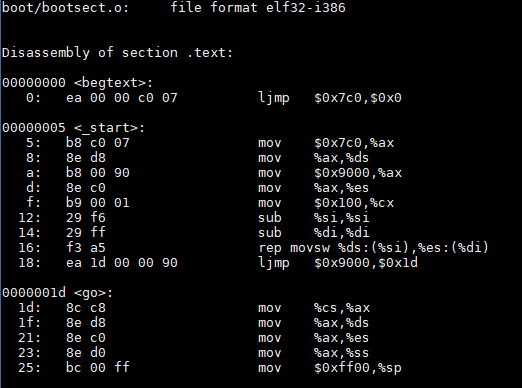Click the 'Disassembly of section .text:' heading
This screenshot has width=522, height=388.
[117, 53]
